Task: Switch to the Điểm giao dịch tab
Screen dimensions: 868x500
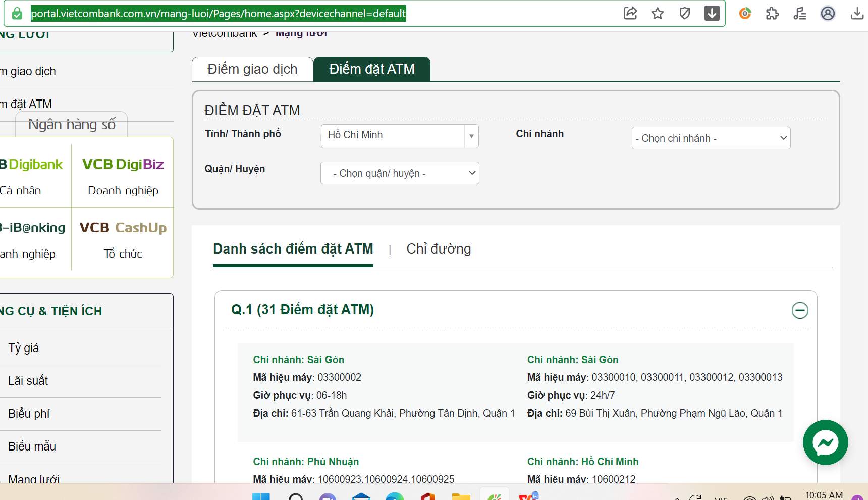Action: tap(252, 69)
